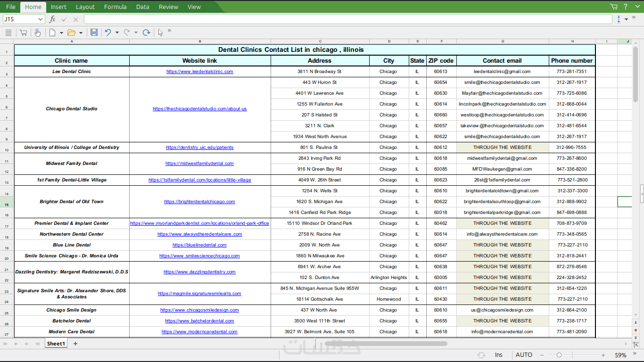Image resolution: width=644 pixels, height=362 pixels.
Task: Select column A header
Action: point(72,41)
